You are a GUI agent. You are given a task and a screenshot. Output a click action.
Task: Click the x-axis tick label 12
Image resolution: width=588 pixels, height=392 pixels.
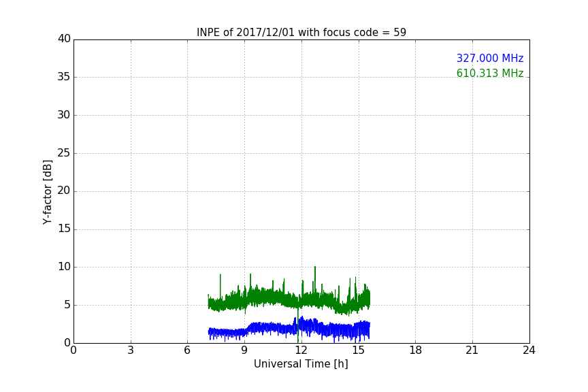(301, 350)
